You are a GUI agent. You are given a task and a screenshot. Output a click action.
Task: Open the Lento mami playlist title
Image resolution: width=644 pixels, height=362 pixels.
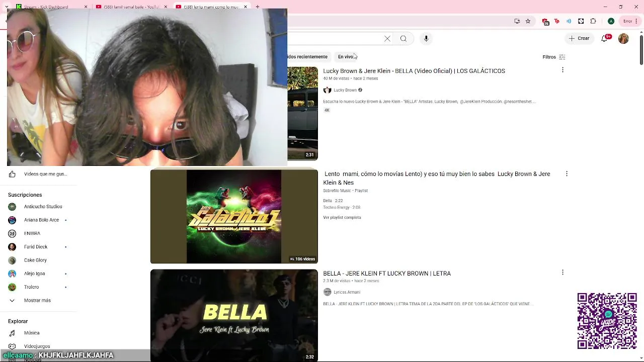pos(437,178)
